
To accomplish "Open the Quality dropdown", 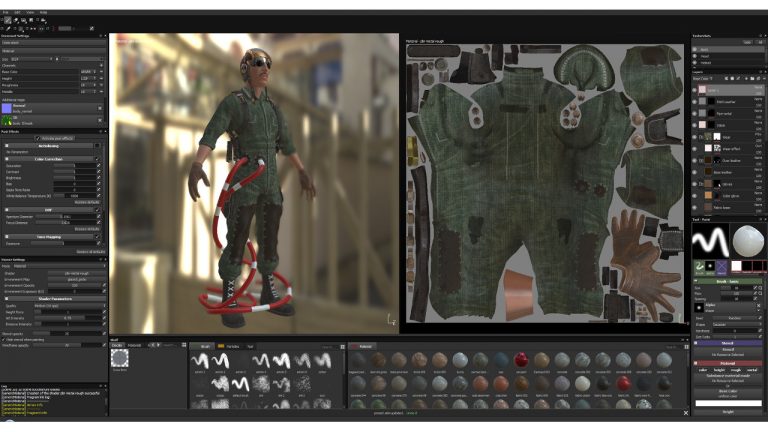I will 70,306.
